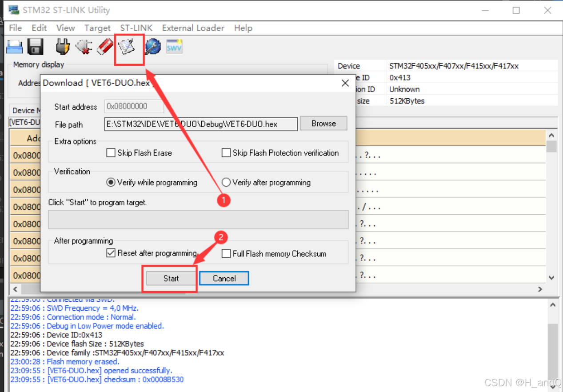Click log panel scroll up arrow
The height and width of the screenshot is (392, 563).
[x=552, y=305]
